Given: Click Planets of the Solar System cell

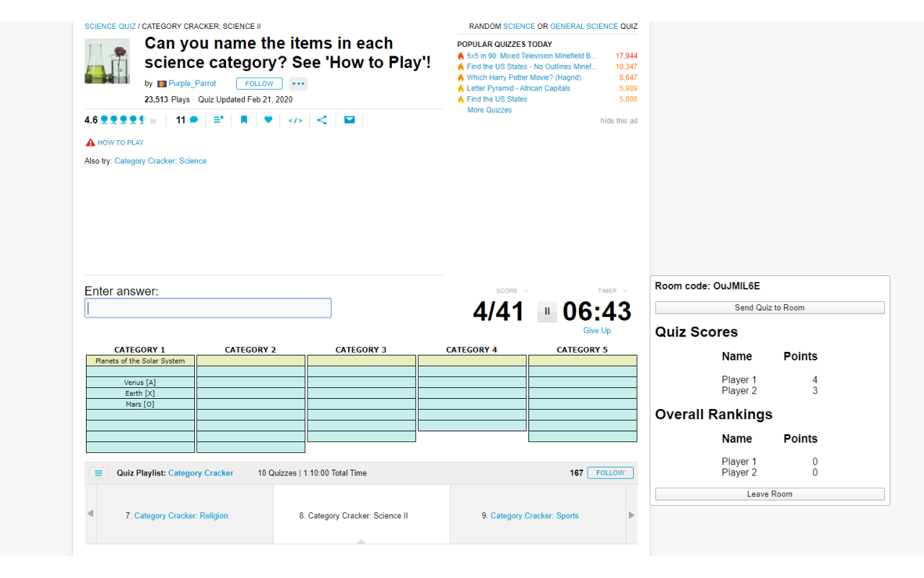Looking at the screenshot, I should (140, 361).
